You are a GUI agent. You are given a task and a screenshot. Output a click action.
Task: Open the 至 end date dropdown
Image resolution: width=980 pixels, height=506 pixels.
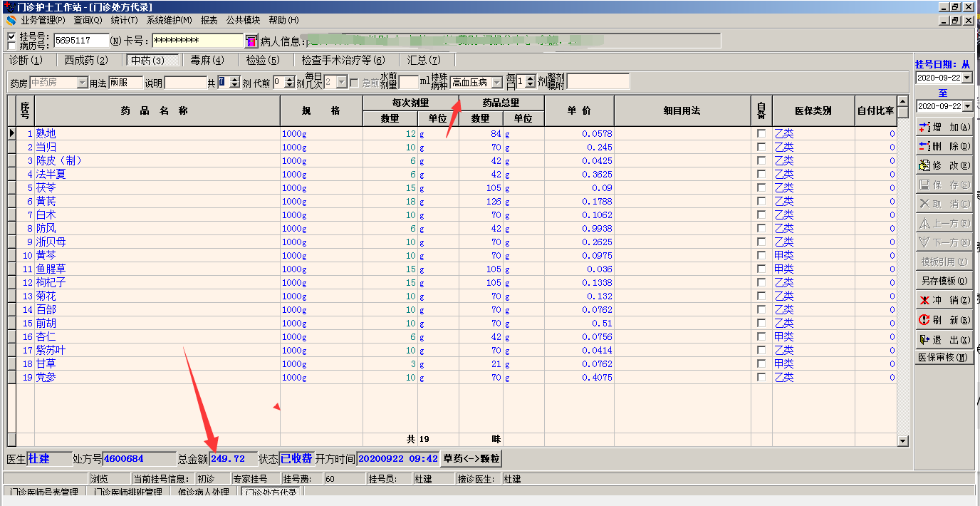967,106
